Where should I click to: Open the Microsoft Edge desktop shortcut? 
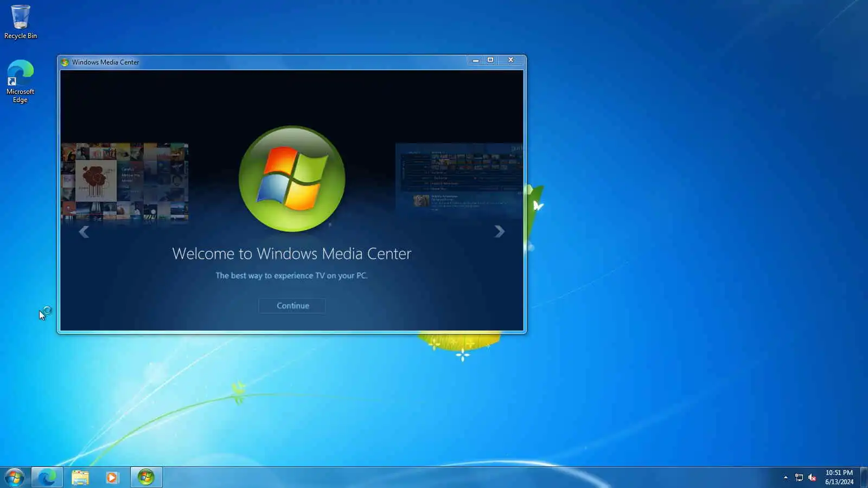pyautogui.click(x=20, y=81)
